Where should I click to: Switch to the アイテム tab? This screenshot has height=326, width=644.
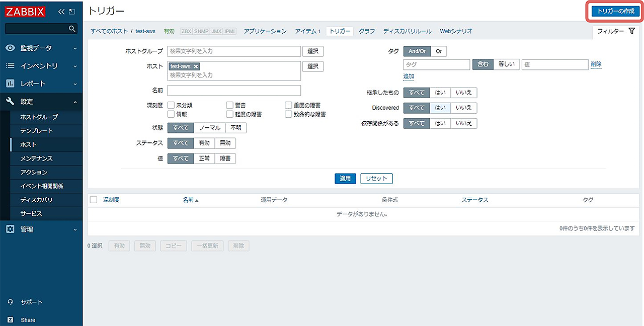[x=305, y=31]
